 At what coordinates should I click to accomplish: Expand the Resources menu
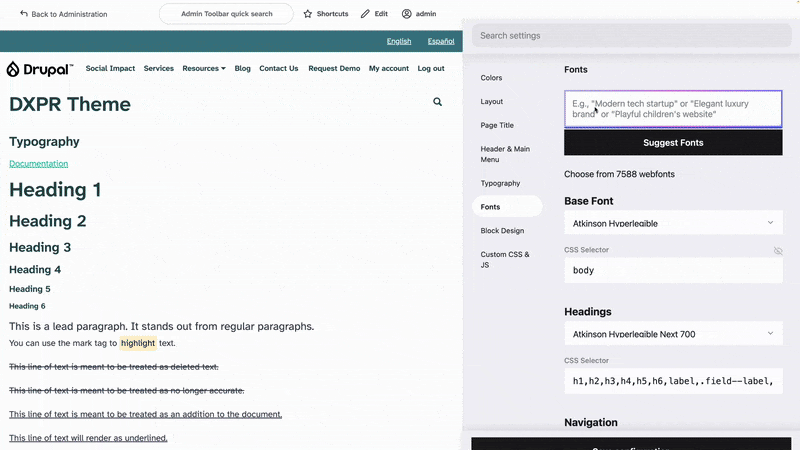204,68
